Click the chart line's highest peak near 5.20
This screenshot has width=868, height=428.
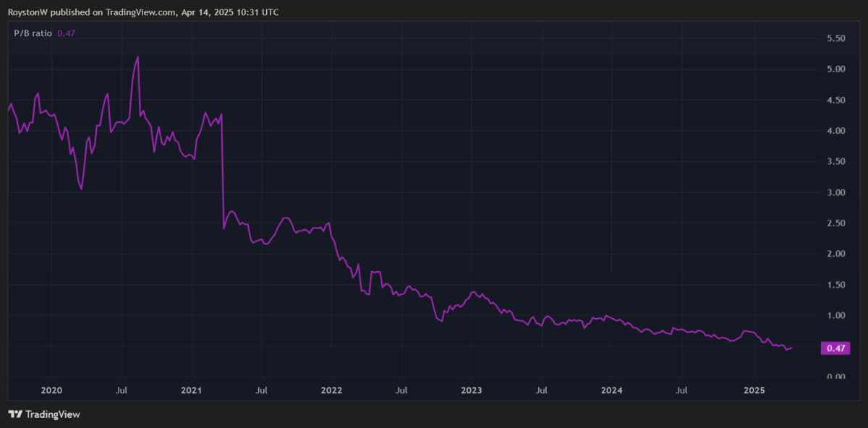pyautogui.click(x=137, y=57)
